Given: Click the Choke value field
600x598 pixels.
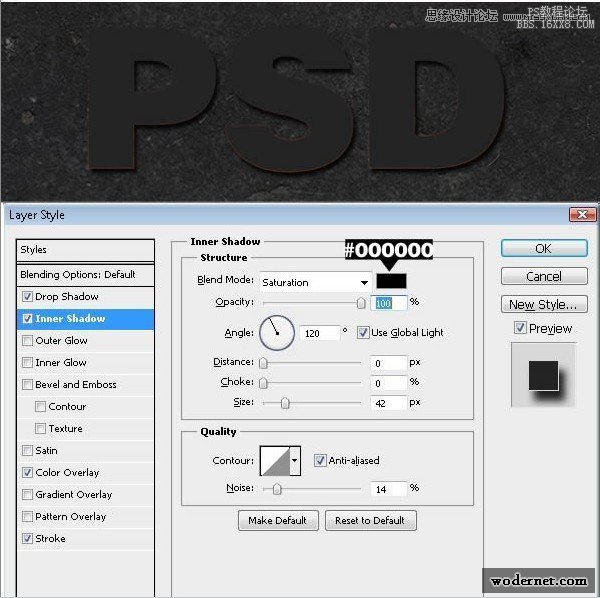Looking at the screenshot, I should tap(389, 383).
